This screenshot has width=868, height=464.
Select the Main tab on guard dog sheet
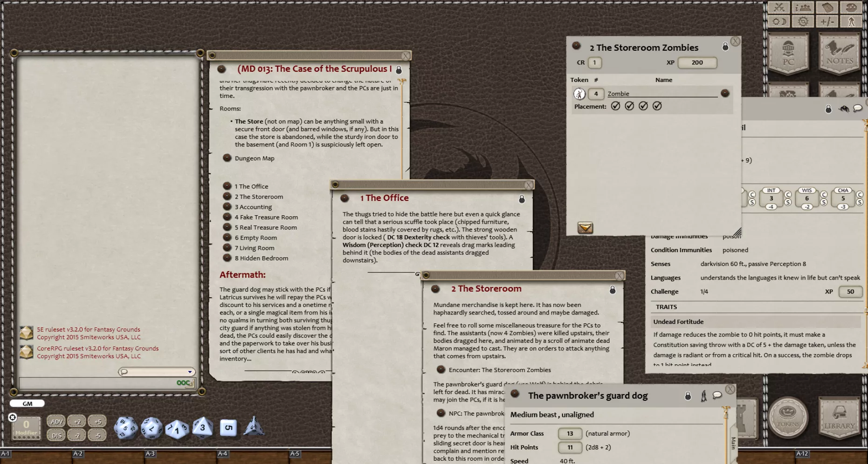coord(733,443)
